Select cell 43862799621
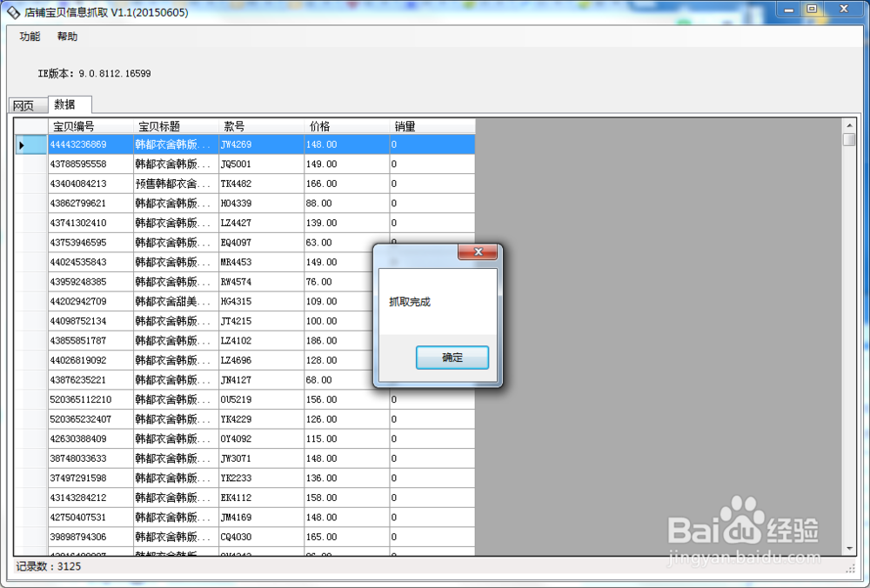 point(90,204)
